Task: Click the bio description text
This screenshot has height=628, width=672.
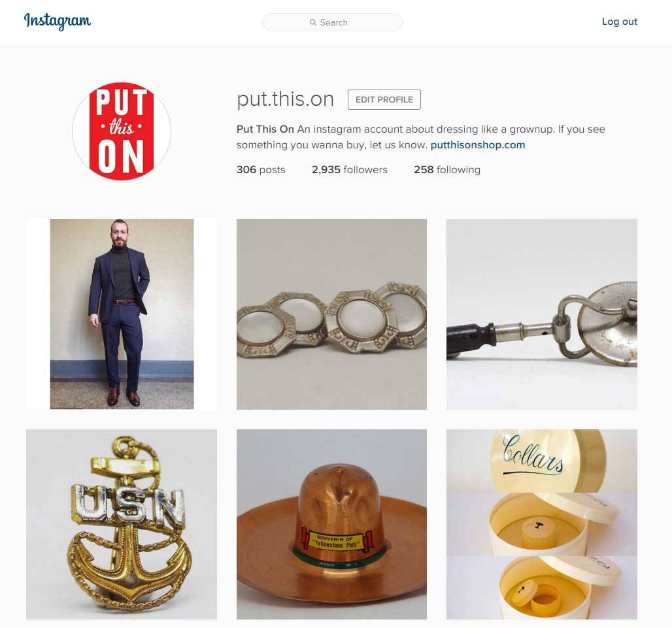Action: click(421, 137)
